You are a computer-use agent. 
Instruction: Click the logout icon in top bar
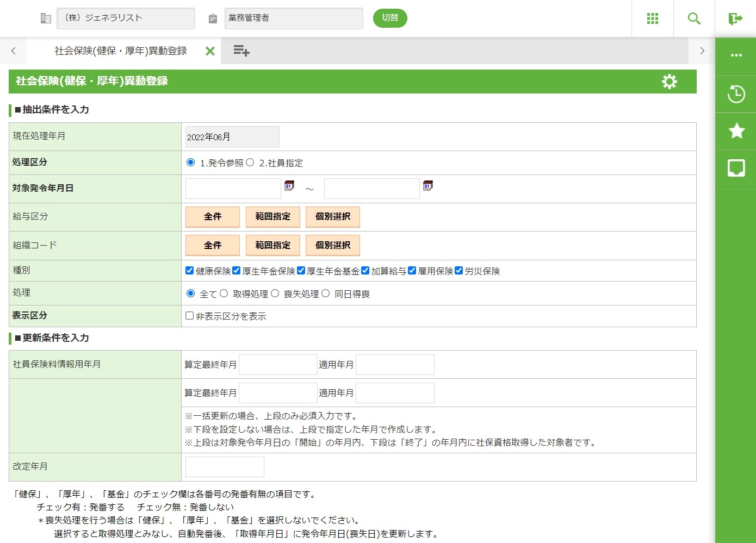pyautogui.click(x=735, y=18)
